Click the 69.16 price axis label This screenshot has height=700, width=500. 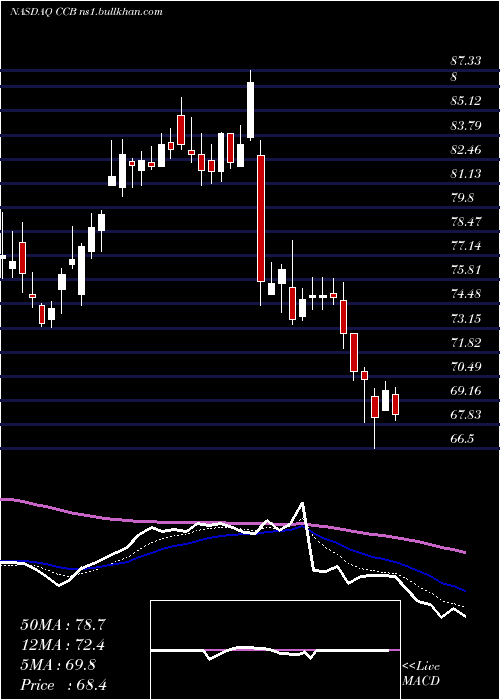[465, 391]
